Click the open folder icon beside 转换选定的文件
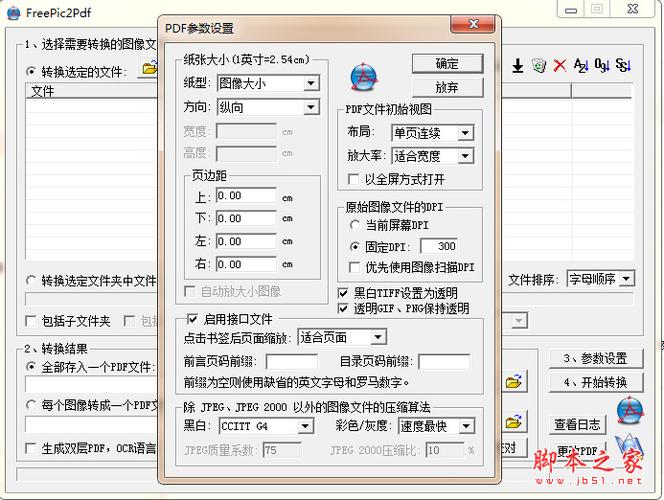664x500 pixels. (149, 69)
